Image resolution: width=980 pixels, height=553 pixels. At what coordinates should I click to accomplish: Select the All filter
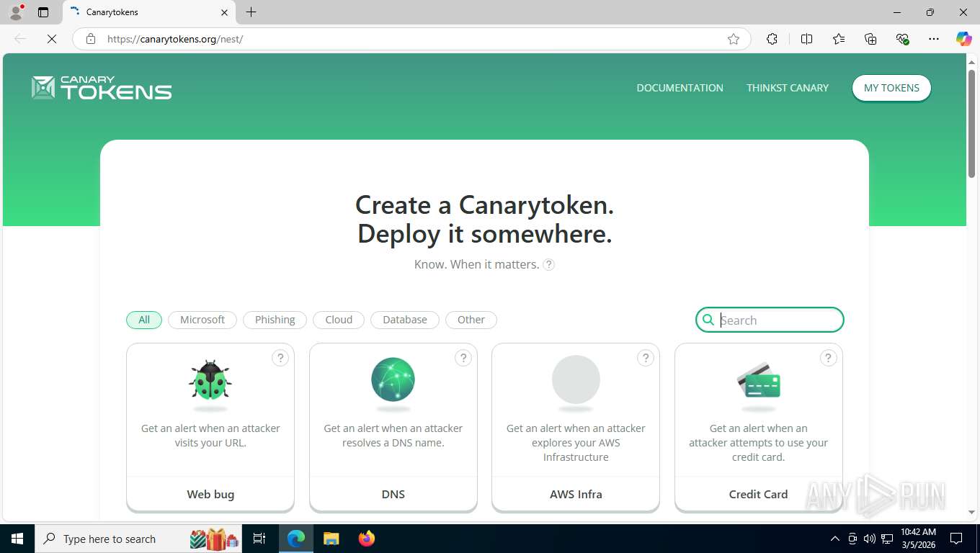pos(144,320)
